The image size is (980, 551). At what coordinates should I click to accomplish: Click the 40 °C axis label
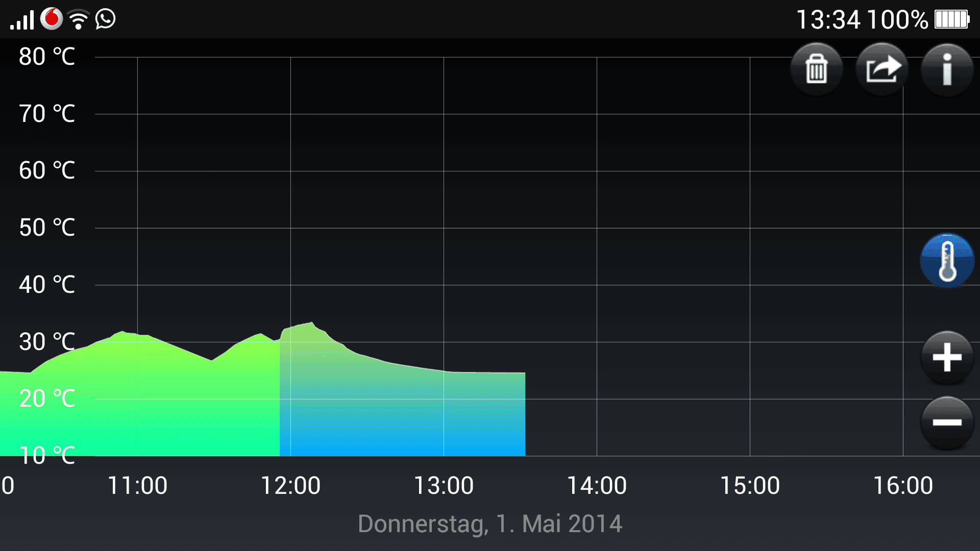pyautogui.click(x=47, y=285)
